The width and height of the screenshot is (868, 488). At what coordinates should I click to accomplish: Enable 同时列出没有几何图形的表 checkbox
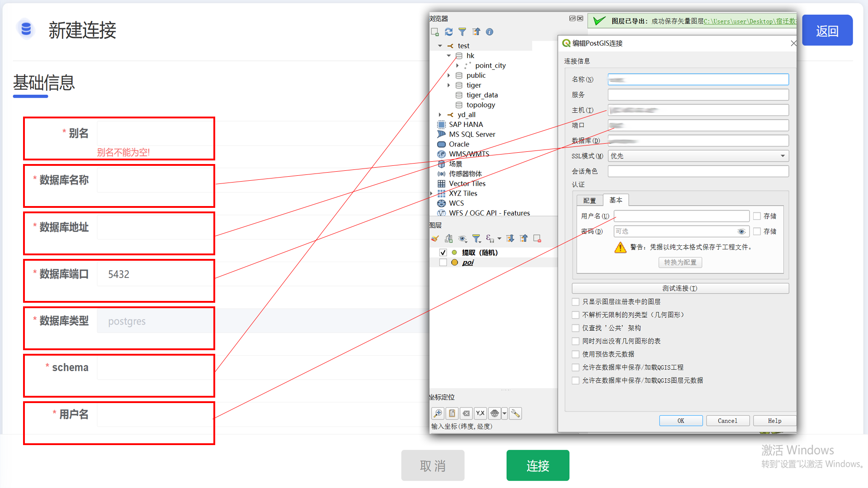[x=576, y=341]
